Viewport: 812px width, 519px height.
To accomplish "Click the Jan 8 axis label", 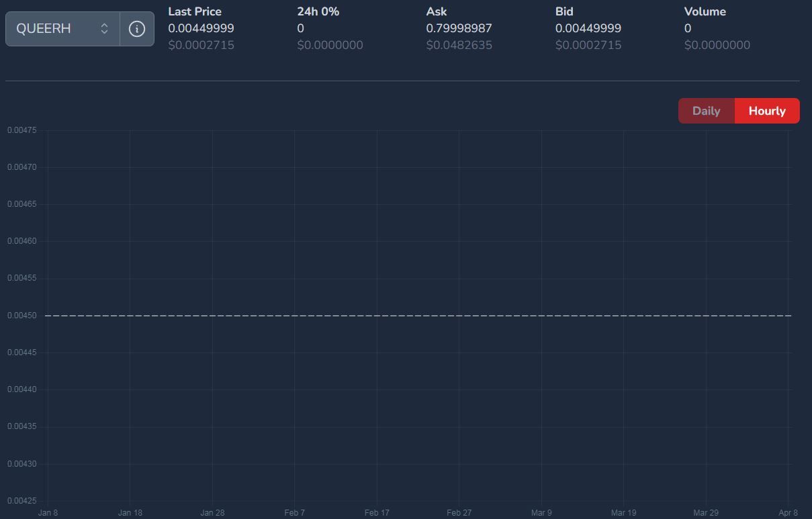I will (x=48, y=513).
